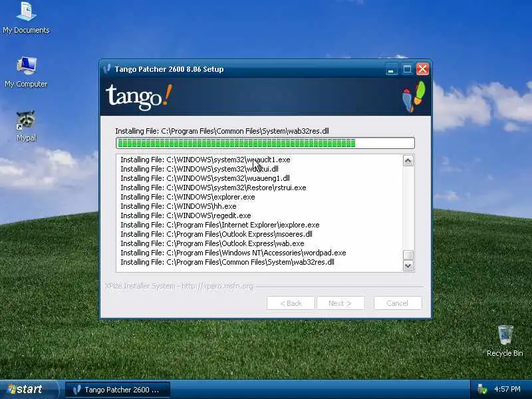Screen dimensions: 532x399
Task: Minimize the Tango Patcher setup window
Action: click(391, 69)
